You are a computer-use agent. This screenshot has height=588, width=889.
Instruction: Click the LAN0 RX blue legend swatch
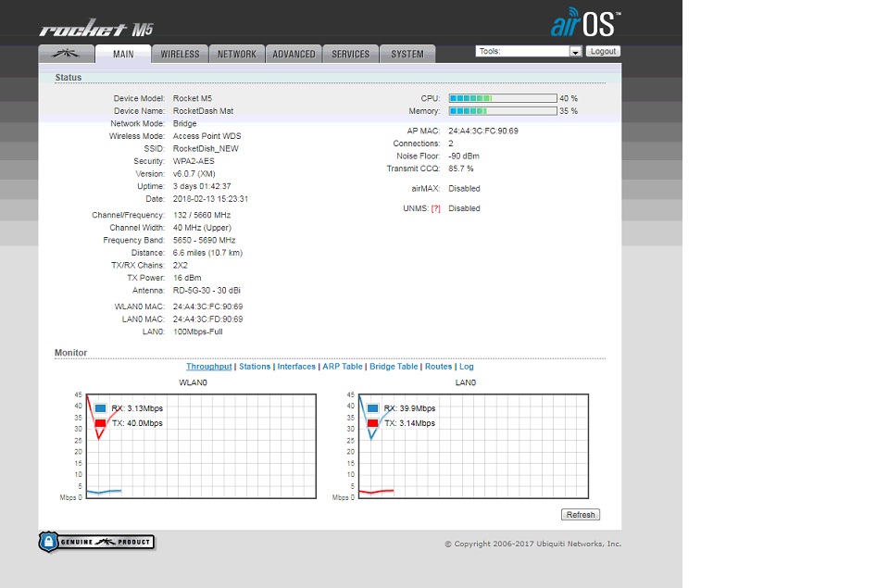tap(372, 408)
